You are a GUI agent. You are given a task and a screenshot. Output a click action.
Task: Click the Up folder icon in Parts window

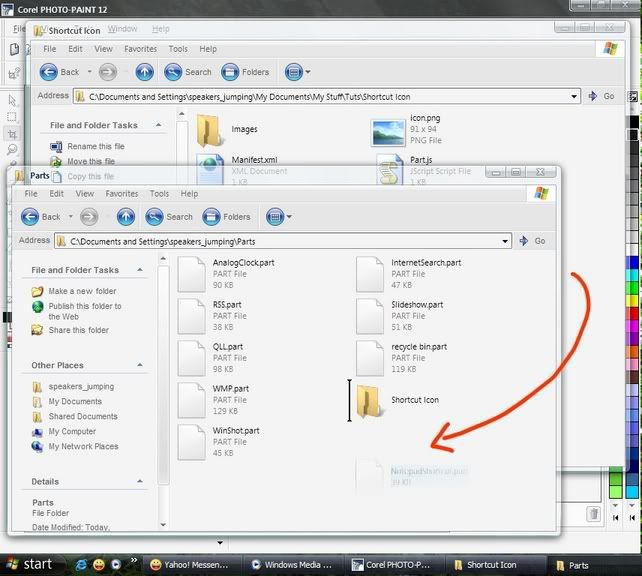pyautogui.click(x=125, y=217)
